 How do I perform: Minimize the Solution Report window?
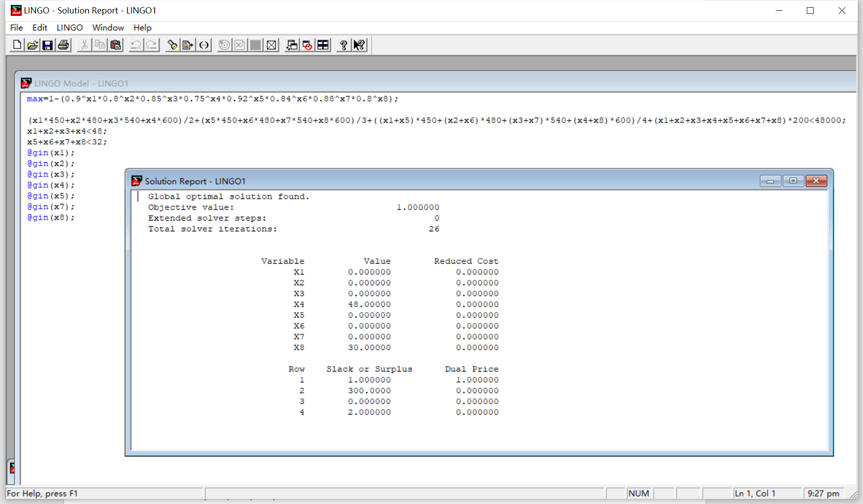pyautogui.click(x=770, y=181)
